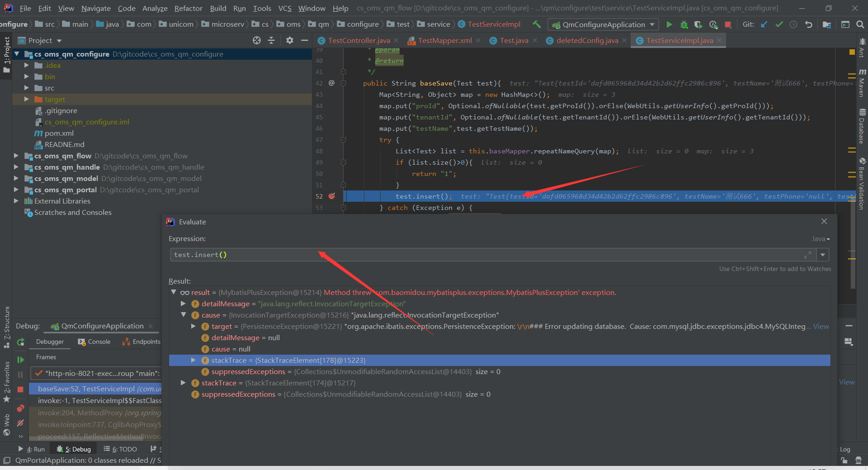Open the Maven tool window on the right sidebar

(x=862, y=83)
